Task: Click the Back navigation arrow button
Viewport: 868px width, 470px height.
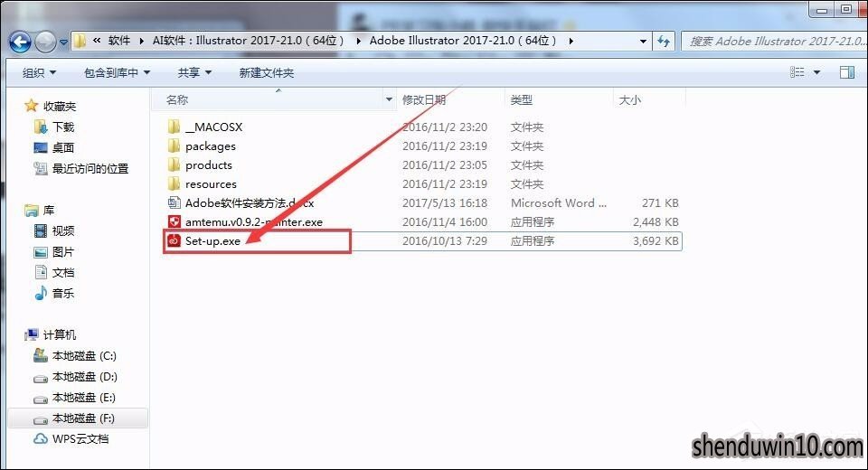Action: click(20, 42)
